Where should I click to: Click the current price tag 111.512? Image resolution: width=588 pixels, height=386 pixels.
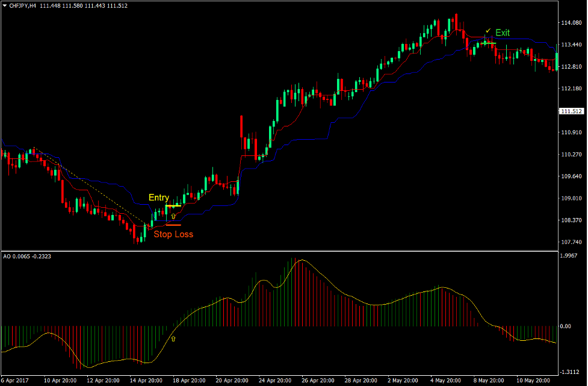[x=571, y=111]
